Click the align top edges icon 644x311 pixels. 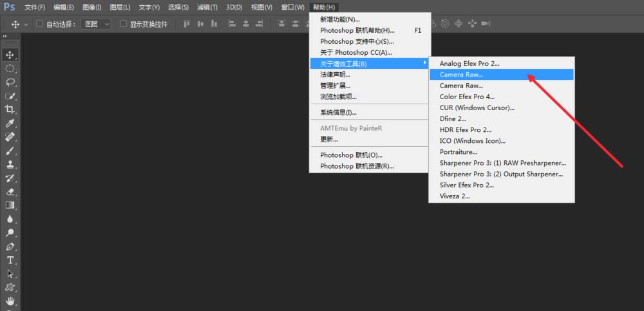[186, 24]
